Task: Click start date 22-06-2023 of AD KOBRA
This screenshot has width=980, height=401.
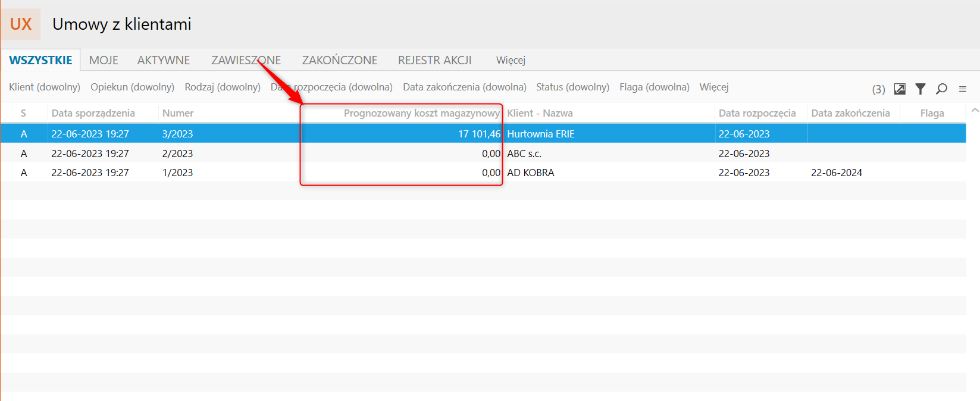Action: [744, 173]
